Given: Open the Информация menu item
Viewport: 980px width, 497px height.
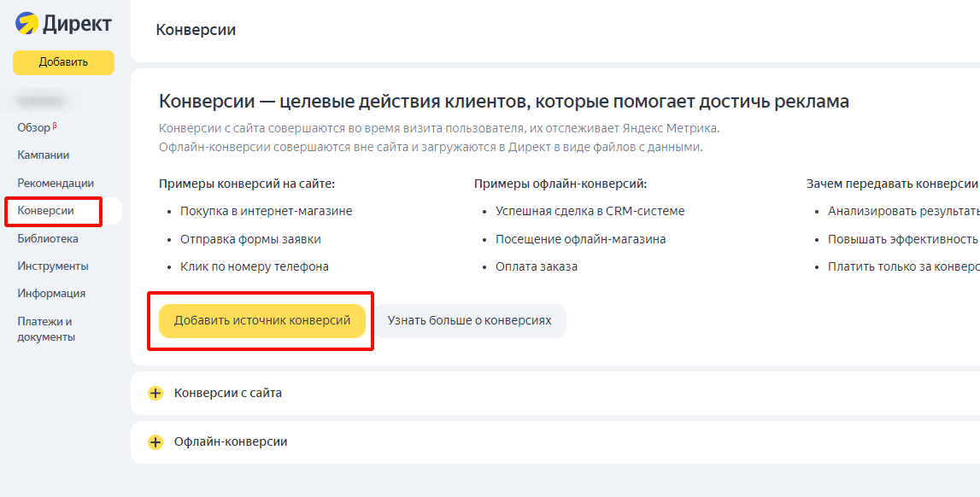Looking at the screenshot, I should tap(51, 294).
